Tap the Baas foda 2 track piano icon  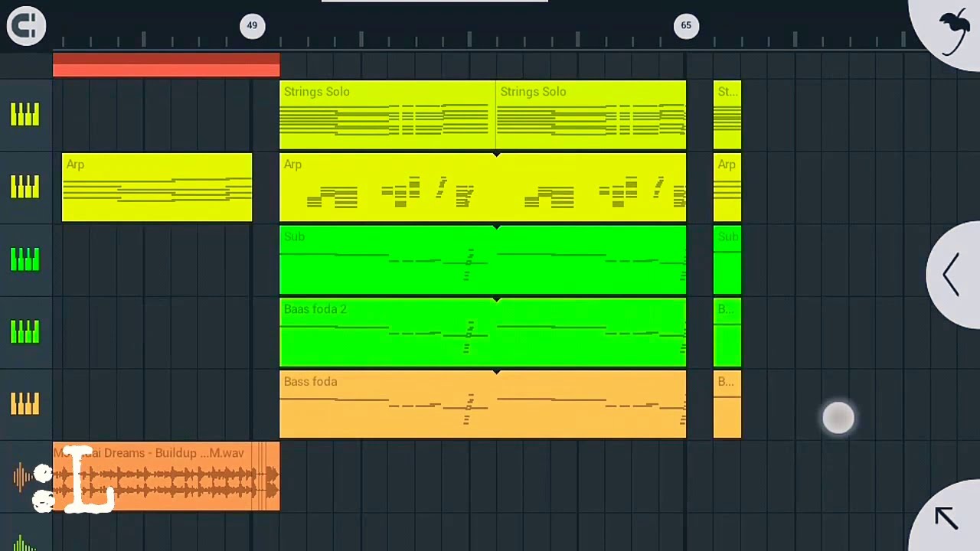24,331
